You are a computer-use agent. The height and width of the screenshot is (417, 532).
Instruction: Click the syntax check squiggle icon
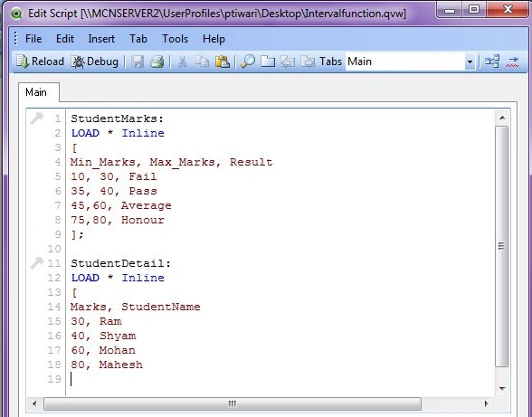click(512, 62)
